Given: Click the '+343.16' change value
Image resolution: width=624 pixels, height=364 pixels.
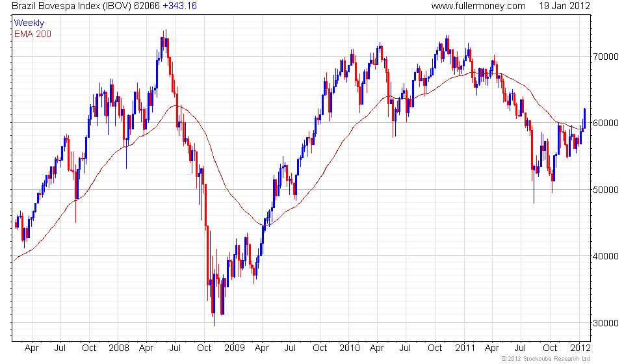Looking at the screenshot, I should pos(179,6).
